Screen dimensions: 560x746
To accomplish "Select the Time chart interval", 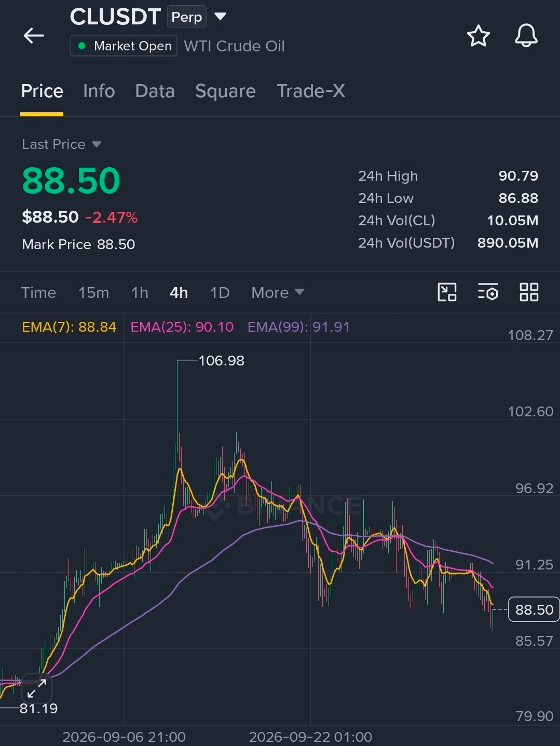I will (x=38, y=293).
